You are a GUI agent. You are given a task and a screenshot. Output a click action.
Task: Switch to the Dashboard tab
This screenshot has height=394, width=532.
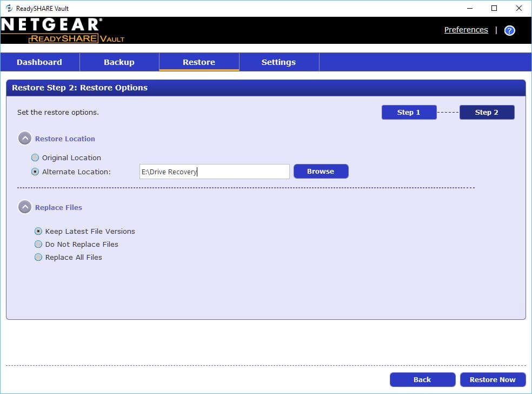tap(39, 62)
